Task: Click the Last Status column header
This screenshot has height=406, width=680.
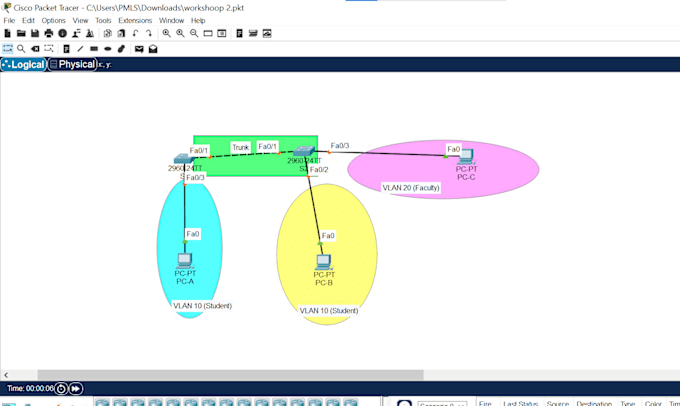Action: (x=520, y=403)
